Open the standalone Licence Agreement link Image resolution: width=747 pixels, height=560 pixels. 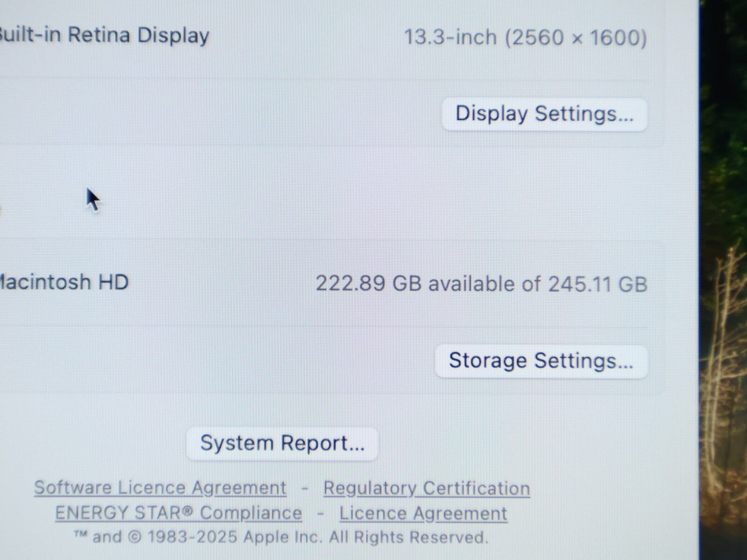423,514
